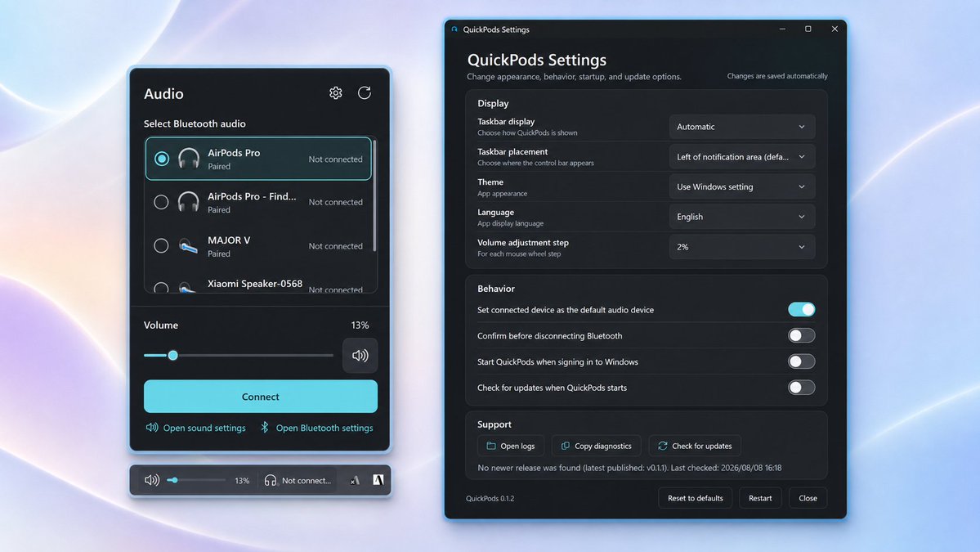Image resolution: width=980 pixels, height=552 pixels.
Task: Refresh the Bluetooth device list
Action: [x=365, y=93]
